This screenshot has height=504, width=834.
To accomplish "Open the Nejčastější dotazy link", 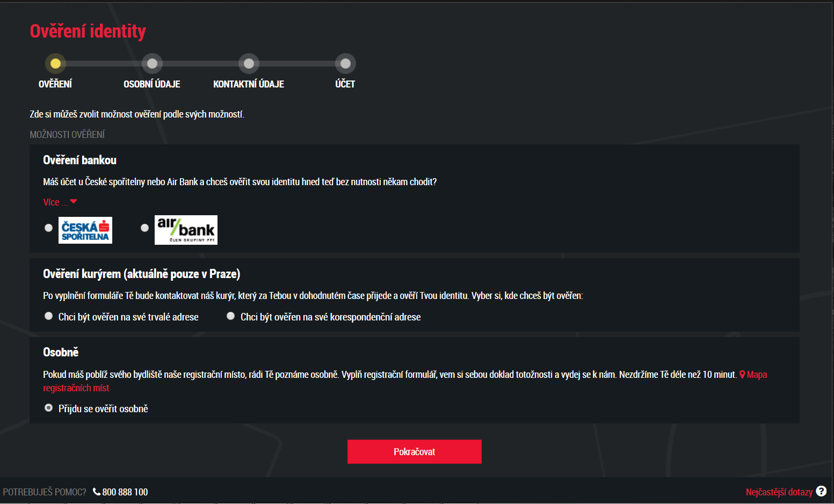I will (779, 492).
